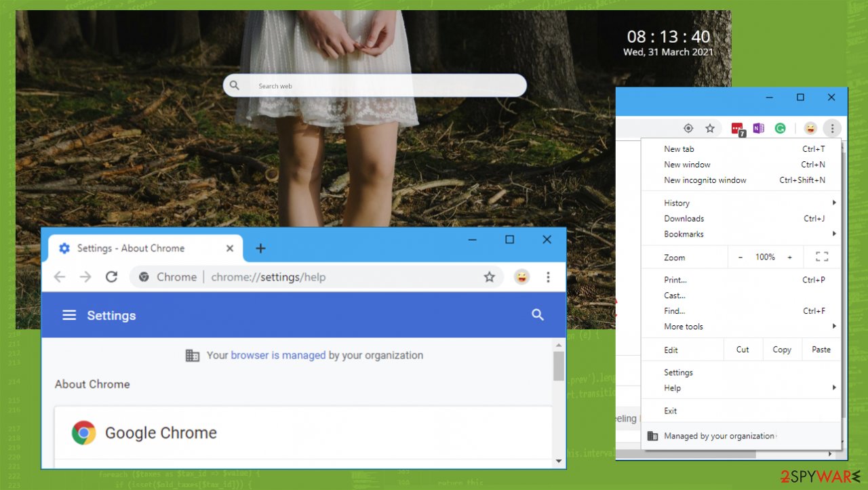Click the About Chrome heading
This screenshot has height=490, width=868.
(92, 384)
